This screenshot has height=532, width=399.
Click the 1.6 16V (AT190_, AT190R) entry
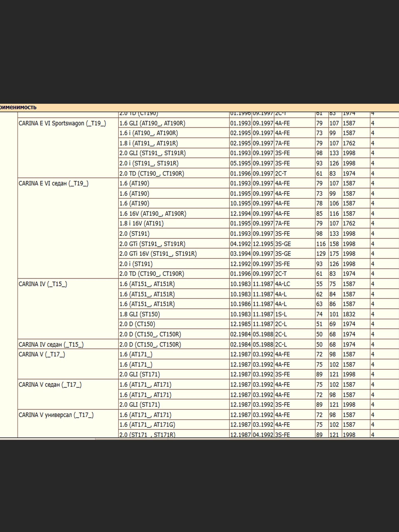point(153,214)
